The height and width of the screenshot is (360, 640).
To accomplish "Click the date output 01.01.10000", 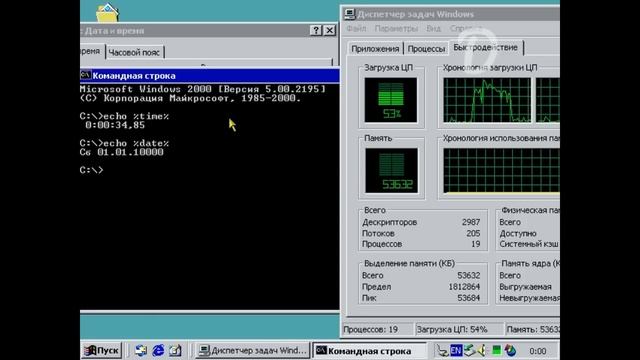I will point(130,152).
